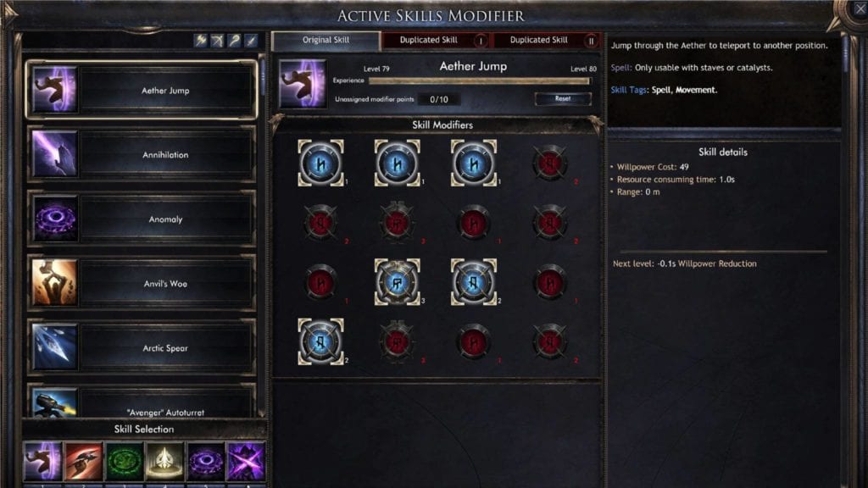The width and height of the screenshot is (868, 488).
Task: Click the skill list vertical scrollbar
Action: coord(262,236)
